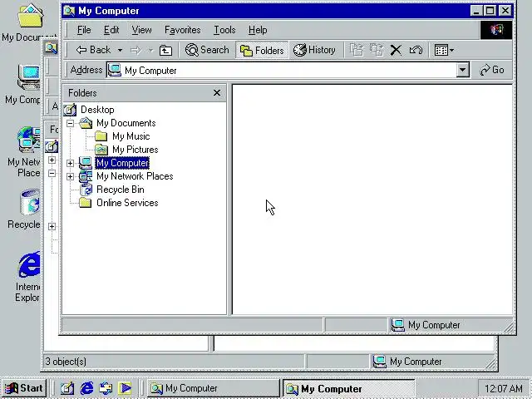Image resolution: width=532 pixels, height=399 pixels.
Task: Click the Undo toolbar icon
Action: [x=416, y=50]
